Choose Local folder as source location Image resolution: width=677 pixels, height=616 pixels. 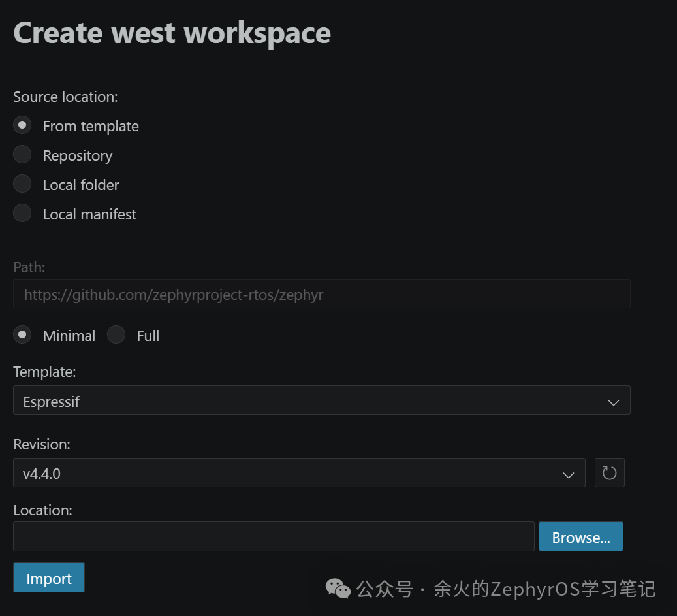pos(22,184)
